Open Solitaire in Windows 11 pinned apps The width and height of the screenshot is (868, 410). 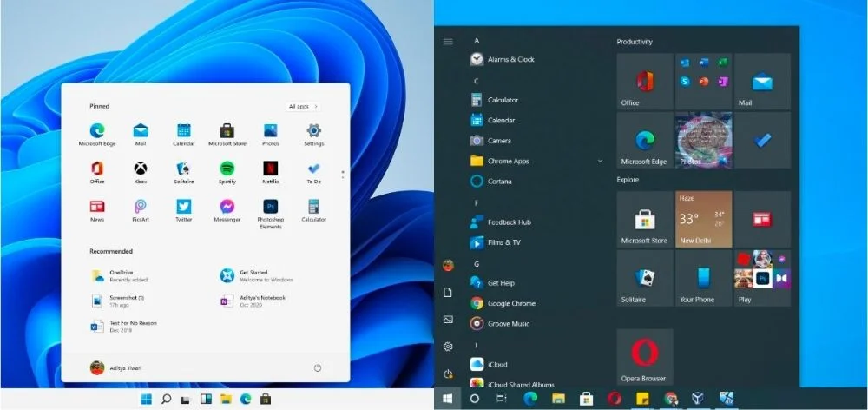184,172
